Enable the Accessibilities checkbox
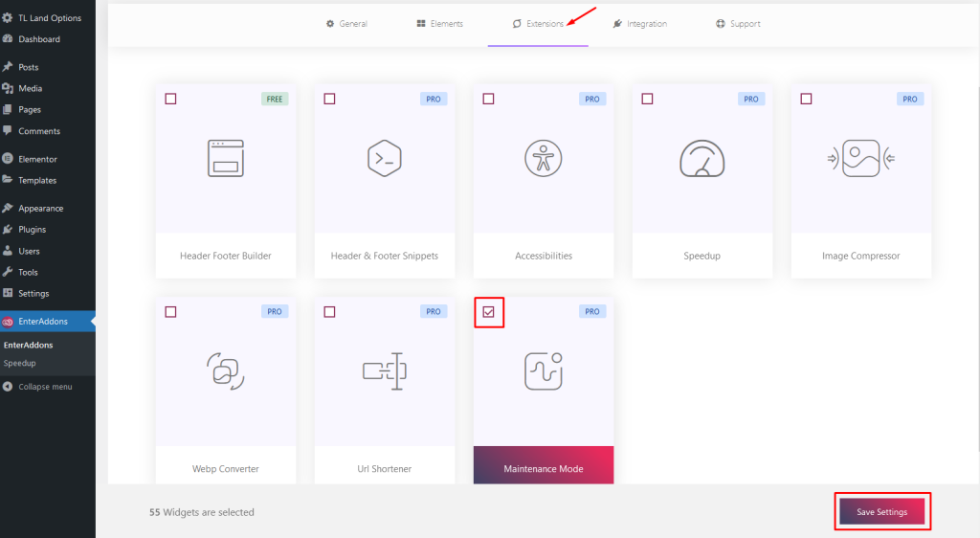 tap(488, 99)
